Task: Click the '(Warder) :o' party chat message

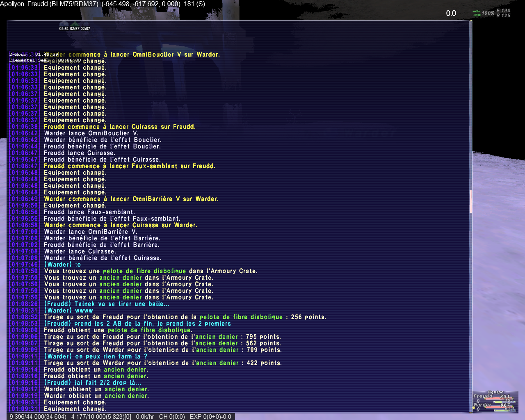Action: [x=62, y=265]
